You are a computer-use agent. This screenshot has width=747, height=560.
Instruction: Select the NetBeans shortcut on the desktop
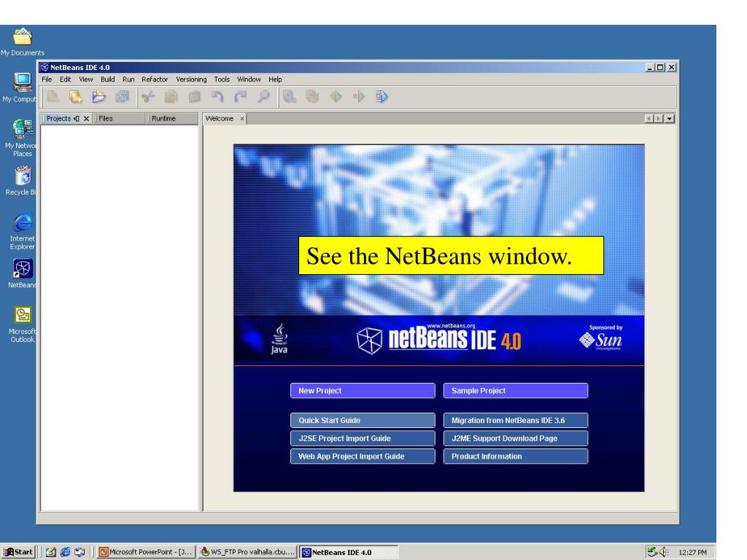[x=23, y=273]
